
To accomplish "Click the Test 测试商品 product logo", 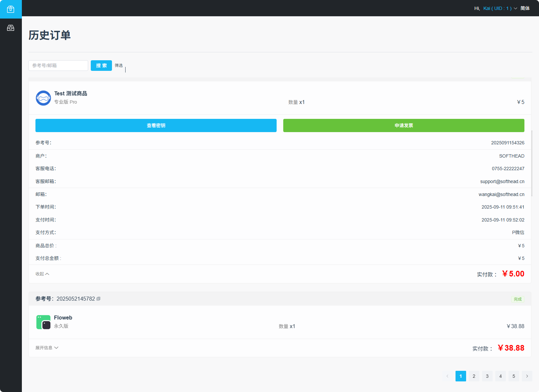I will click(x=43, y=98).
